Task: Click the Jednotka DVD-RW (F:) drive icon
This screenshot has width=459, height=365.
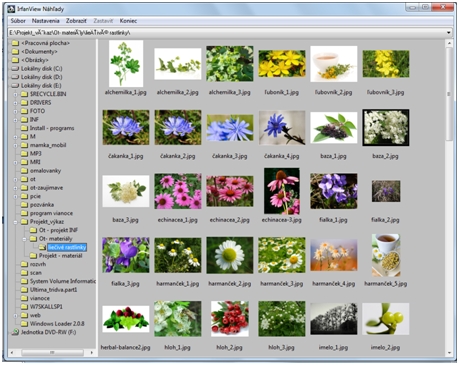Action: 15,332
